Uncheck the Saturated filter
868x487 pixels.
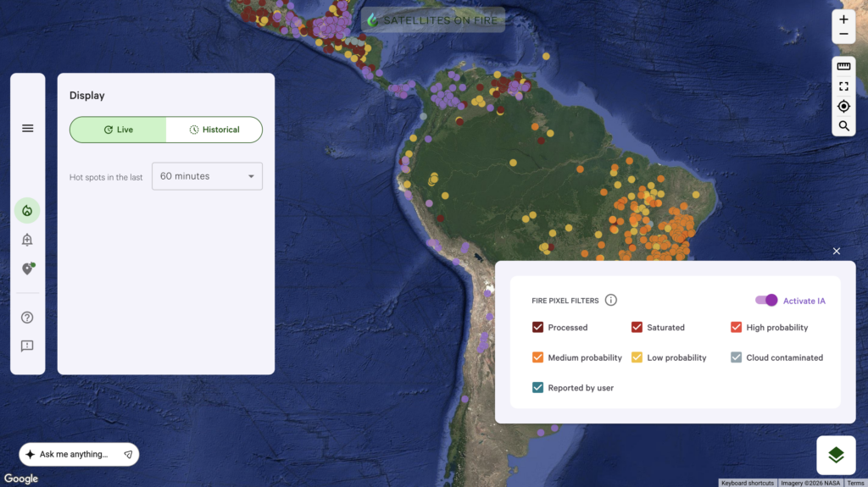point(637,327)
